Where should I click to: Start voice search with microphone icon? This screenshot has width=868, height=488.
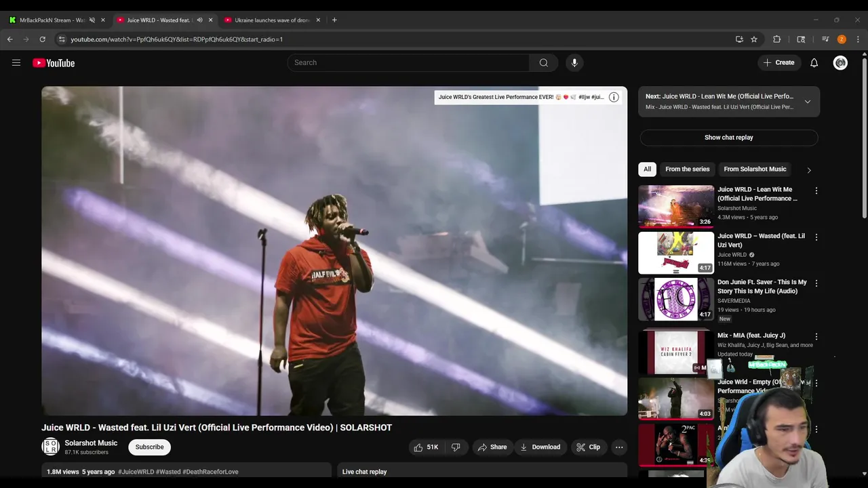tap(574, 62)
